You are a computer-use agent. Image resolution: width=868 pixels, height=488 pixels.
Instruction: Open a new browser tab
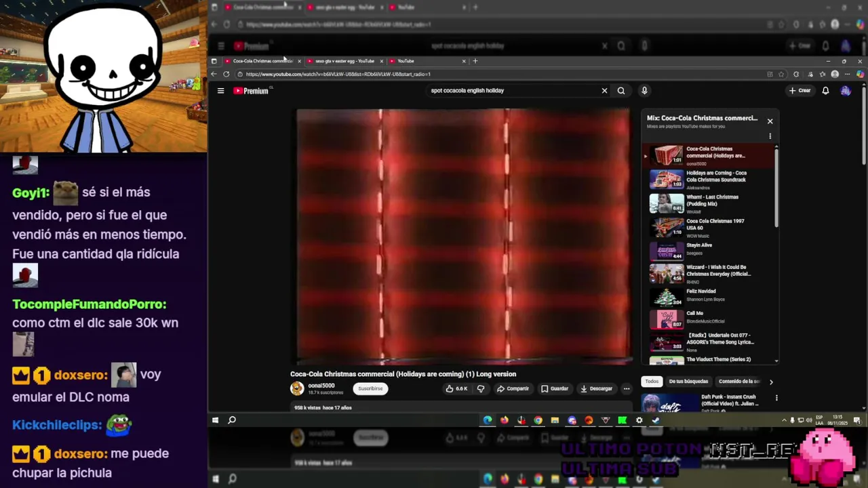pos(475,61)
